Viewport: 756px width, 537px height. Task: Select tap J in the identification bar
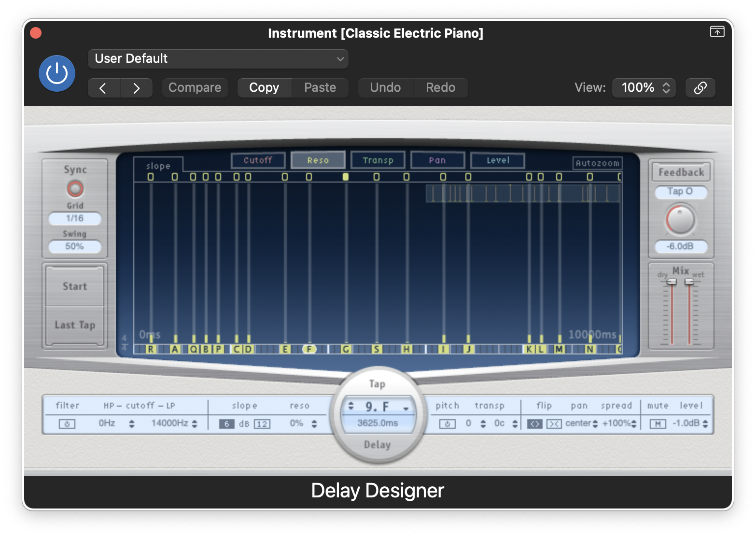[468, 349]
